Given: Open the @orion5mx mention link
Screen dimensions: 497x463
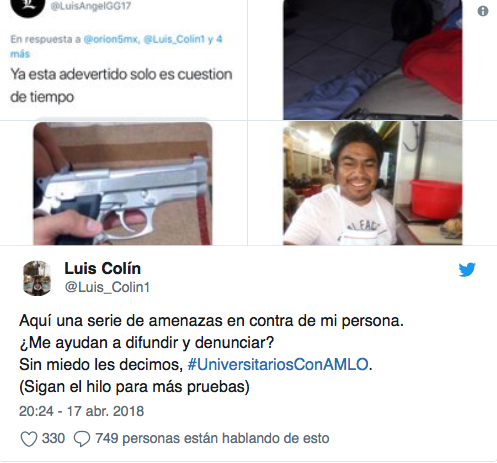Looking at the screenshot, I should pos(111,39).
